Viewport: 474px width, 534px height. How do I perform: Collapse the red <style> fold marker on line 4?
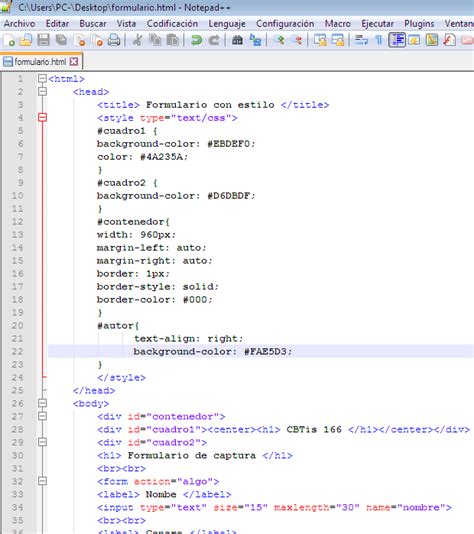click(42, 117)
